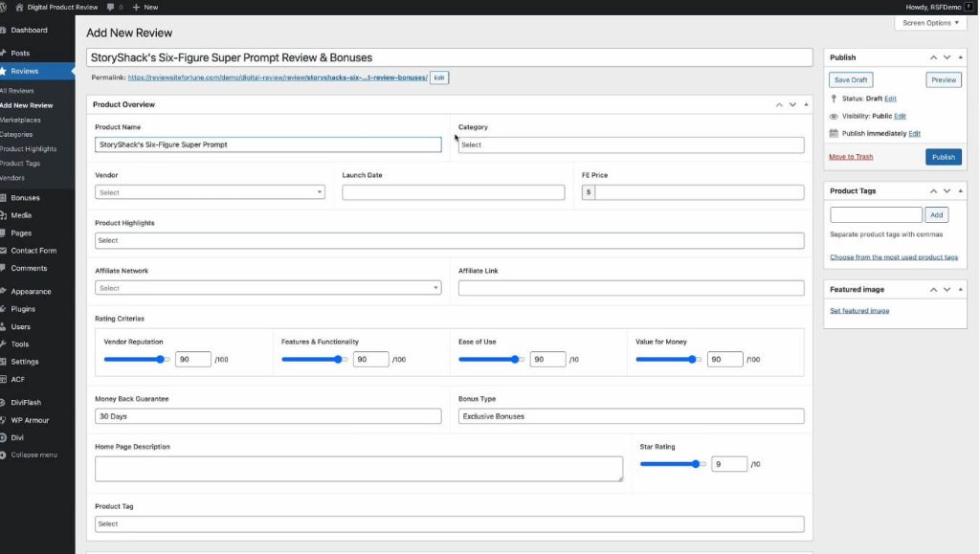Open Vendors submenu item
Image resolution: width=980 pixels, height=554 pixels.
(12, 178)
